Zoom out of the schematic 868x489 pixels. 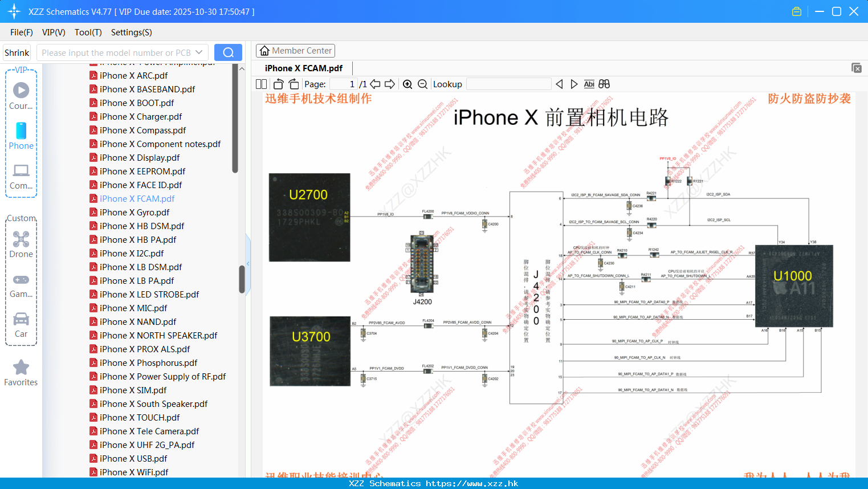pyautogui.click(x=422, y=84)
